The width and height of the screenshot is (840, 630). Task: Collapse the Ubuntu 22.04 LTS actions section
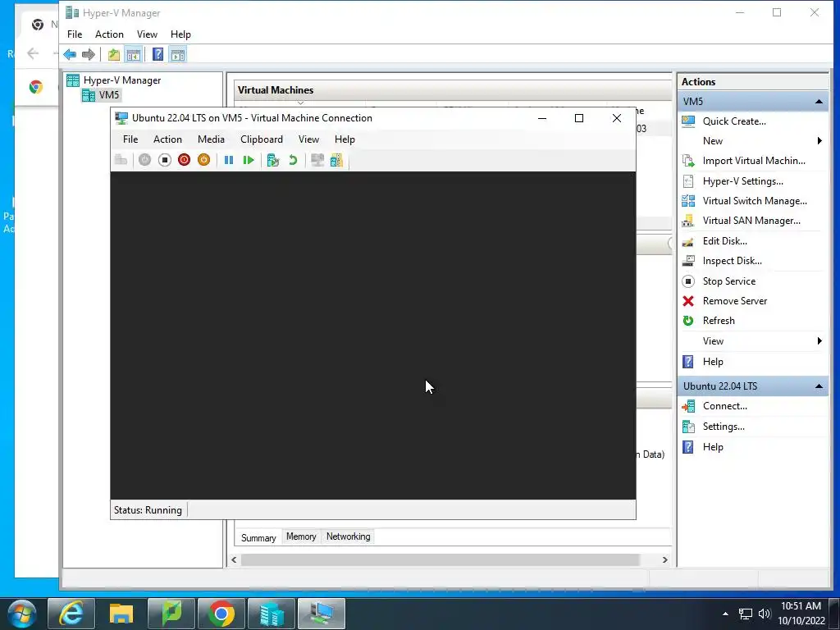click(819, 386)
